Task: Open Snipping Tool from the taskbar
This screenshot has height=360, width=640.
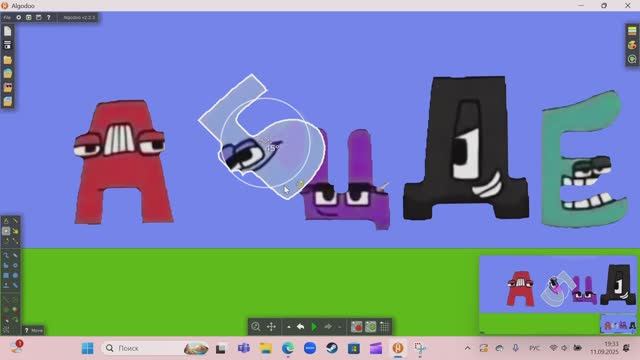Action: point(420,348)
